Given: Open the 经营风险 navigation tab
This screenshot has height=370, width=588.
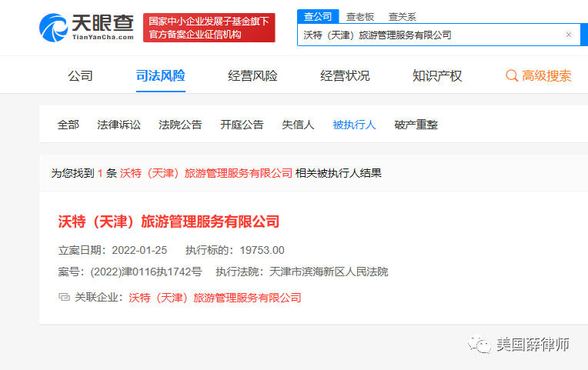Looking at the screenshot, I should [252, 76].
